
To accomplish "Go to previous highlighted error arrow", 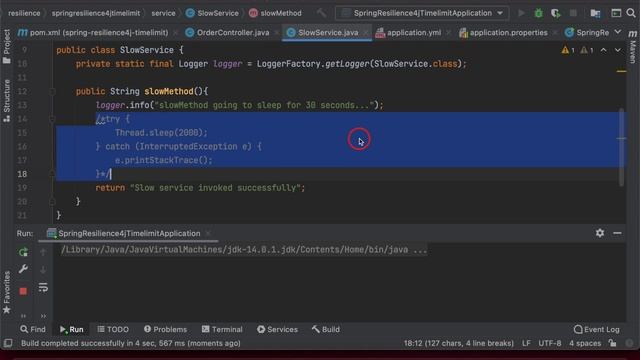I will coord(603,50).
